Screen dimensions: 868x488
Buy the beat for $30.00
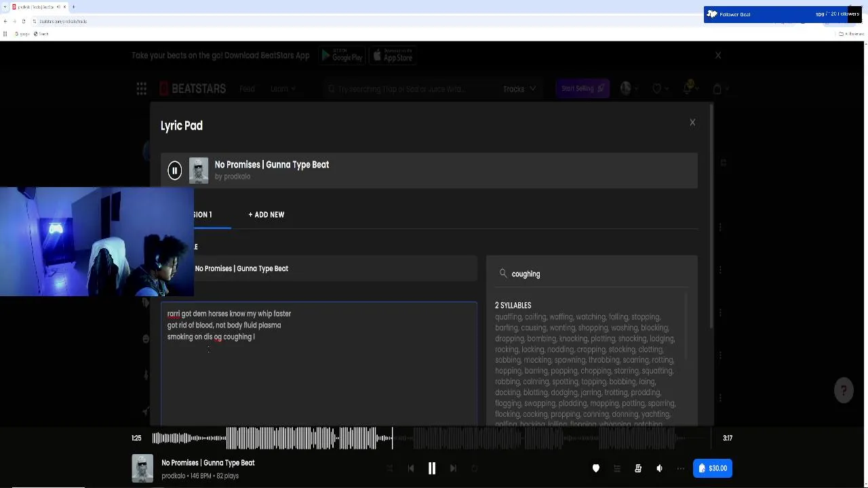[x=713, y=468]
